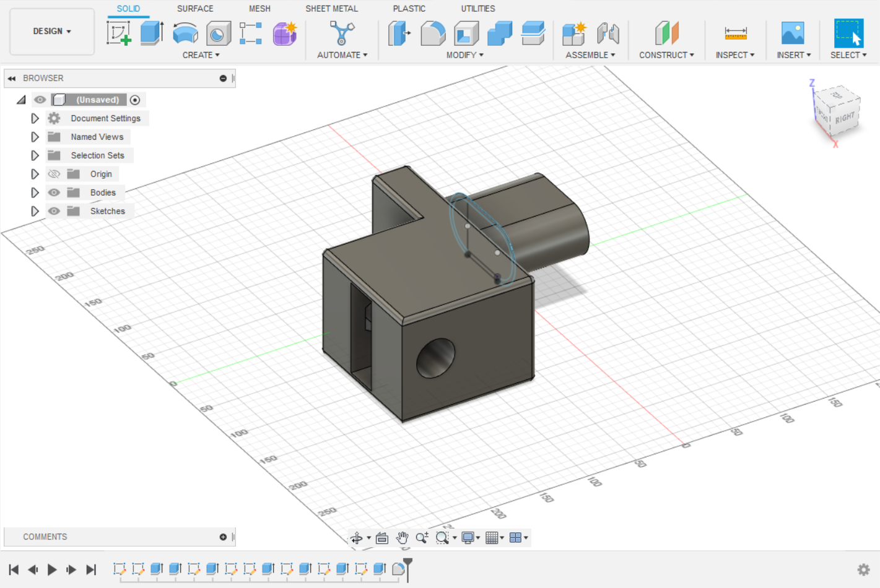Image resolution: width=880 pixels, height=588 pixels.
Task: Open Display Settings monitor icon
Action: (x=468, y=538)
